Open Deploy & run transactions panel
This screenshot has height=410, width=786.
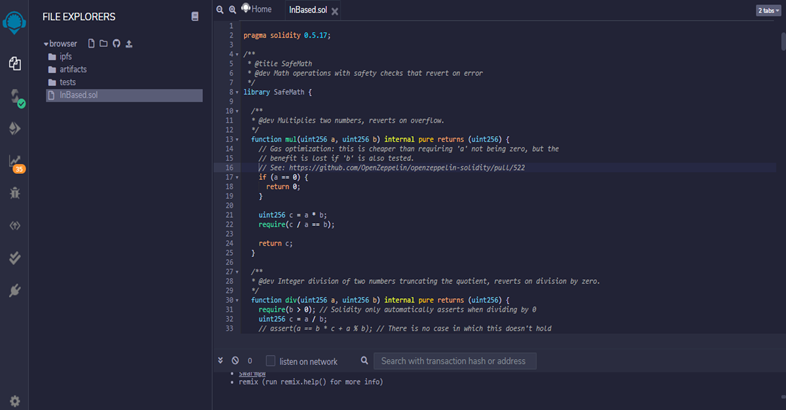[15, 128]
